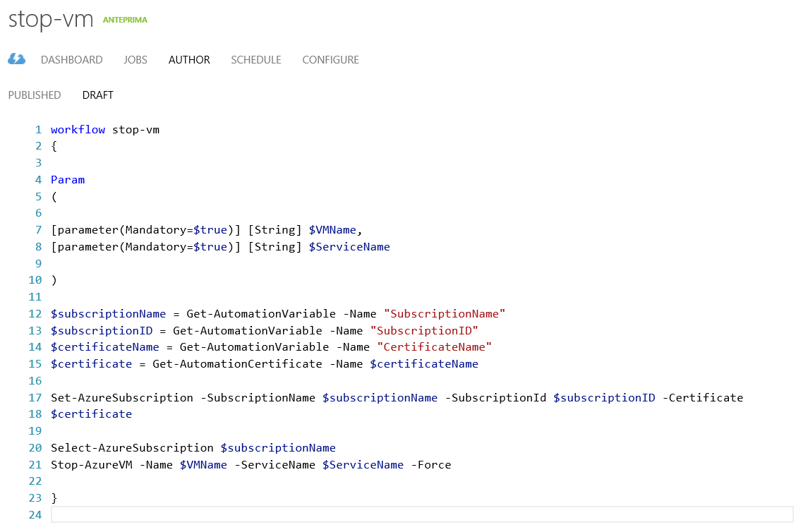Switch to the DRAFT runbook view
Viewport: 796px width, 532px height.
[x=98, y=95]
